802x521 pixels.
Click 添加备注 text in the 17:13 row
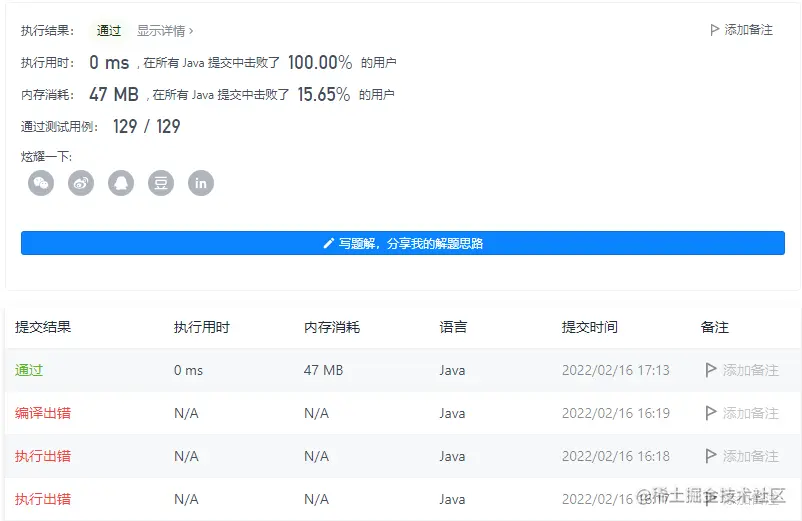click(750, 370)
